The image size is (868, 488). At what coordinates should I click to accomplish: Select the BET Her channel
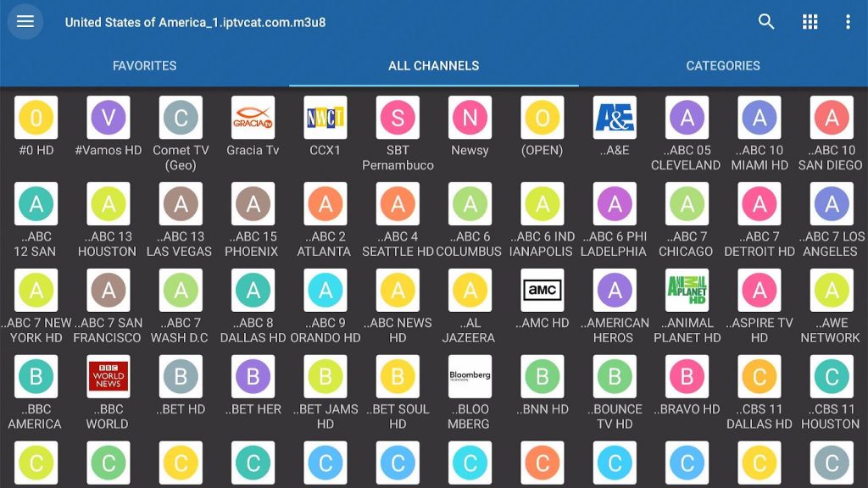click(x=253, y=377)
